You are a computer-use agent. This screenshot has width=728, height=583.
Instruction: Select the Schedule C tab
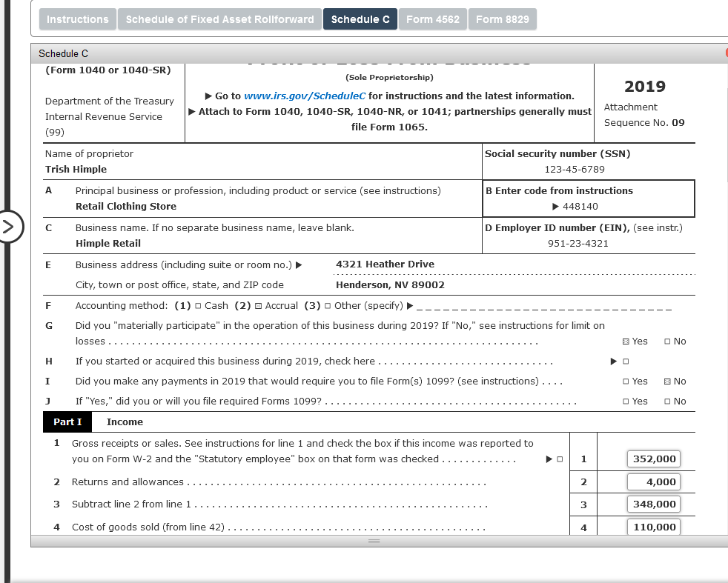[360, 19]
